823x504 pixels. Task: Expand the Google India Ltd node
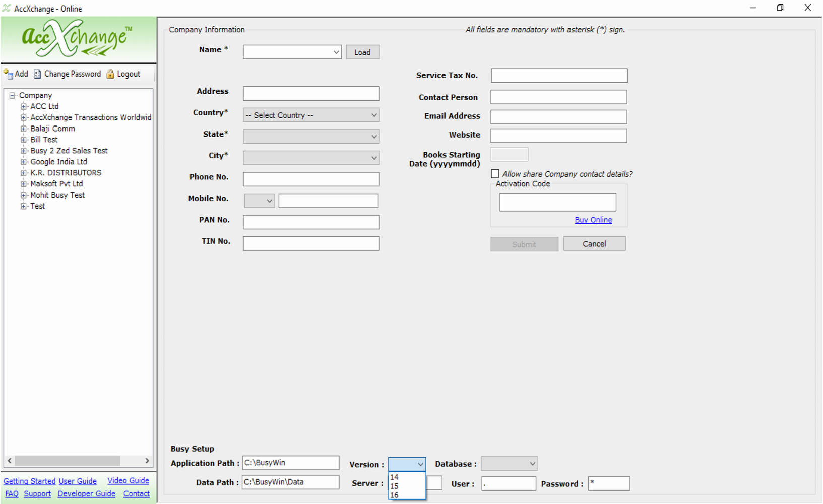point(23,162)
